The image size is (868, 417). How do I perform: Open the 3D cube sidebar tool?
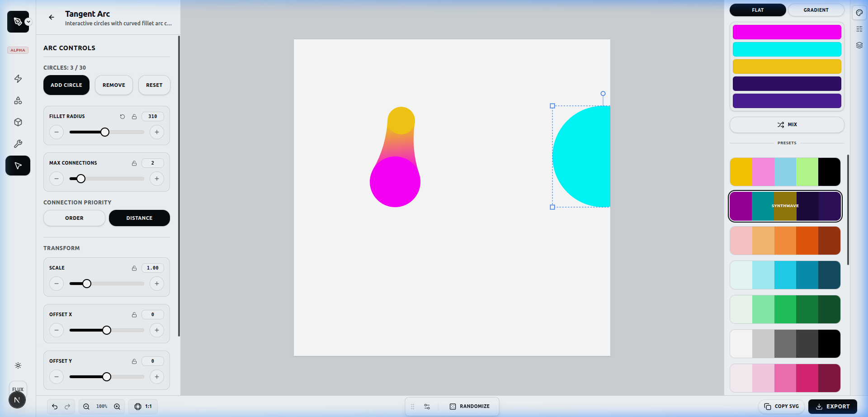pos(18,122)
